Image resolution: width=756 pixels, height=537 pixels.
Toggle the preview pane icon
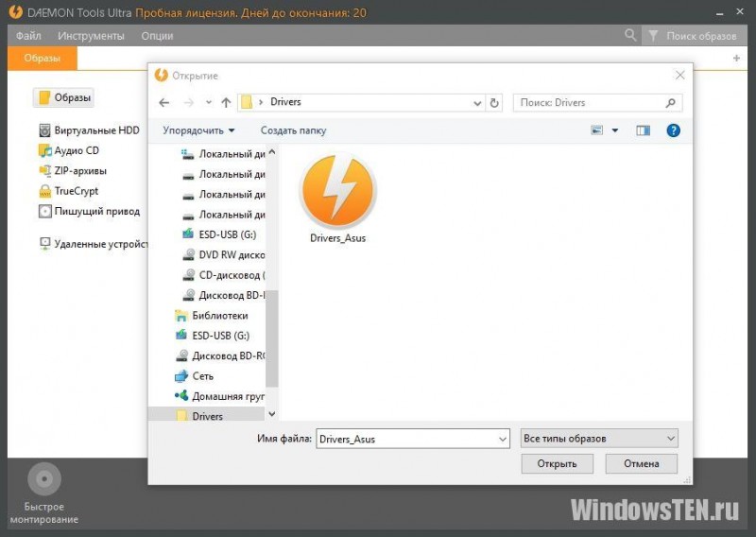644,130
